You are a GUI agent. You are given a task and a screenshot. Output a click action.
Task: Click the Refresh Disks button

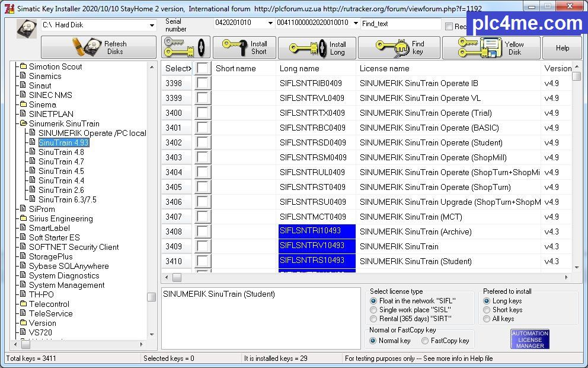click(98, 47)
